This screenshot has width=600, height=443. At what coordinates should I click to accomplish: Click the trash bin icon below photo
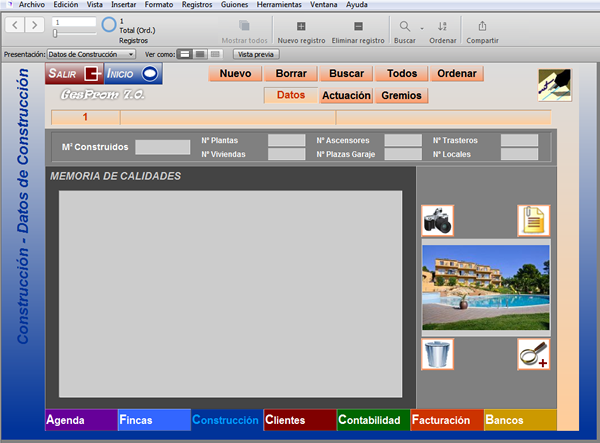tap(437, 354)
